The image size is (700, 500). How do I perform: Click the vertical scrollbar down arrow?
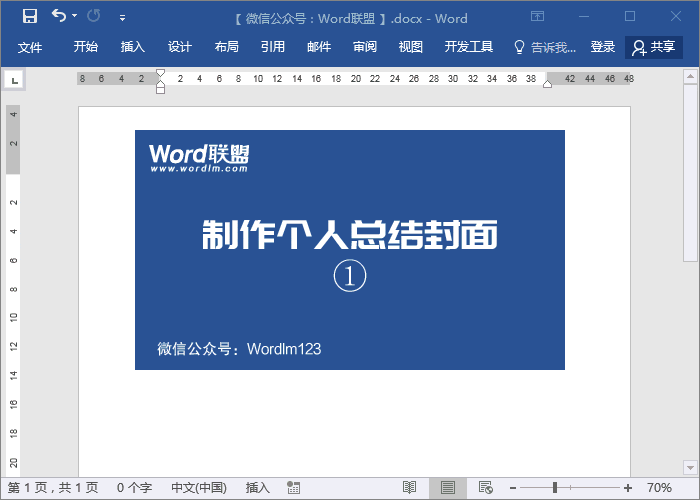click(690, 468)
